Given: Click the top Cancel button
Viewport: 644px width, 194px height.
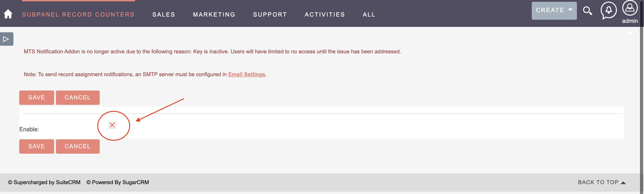Looking at the screenshot, I should pos(78,97).
